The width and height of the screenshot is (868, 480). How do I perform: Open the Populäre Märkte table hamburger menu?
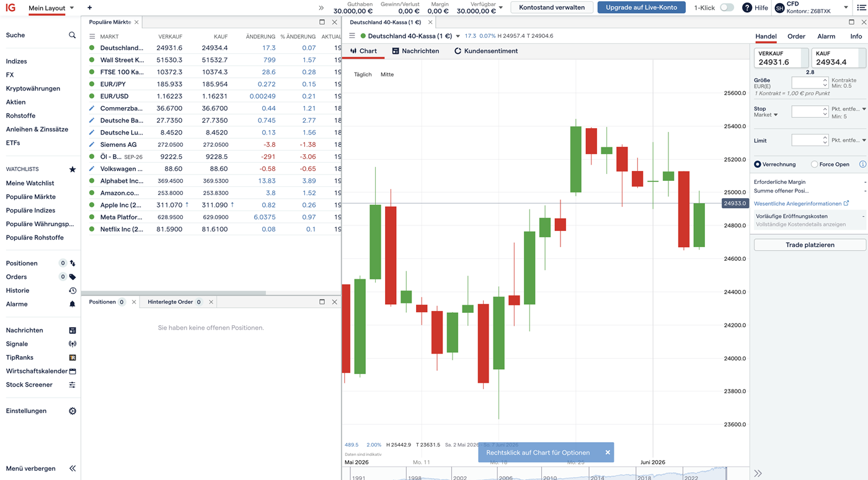click(x=92, y=37)
